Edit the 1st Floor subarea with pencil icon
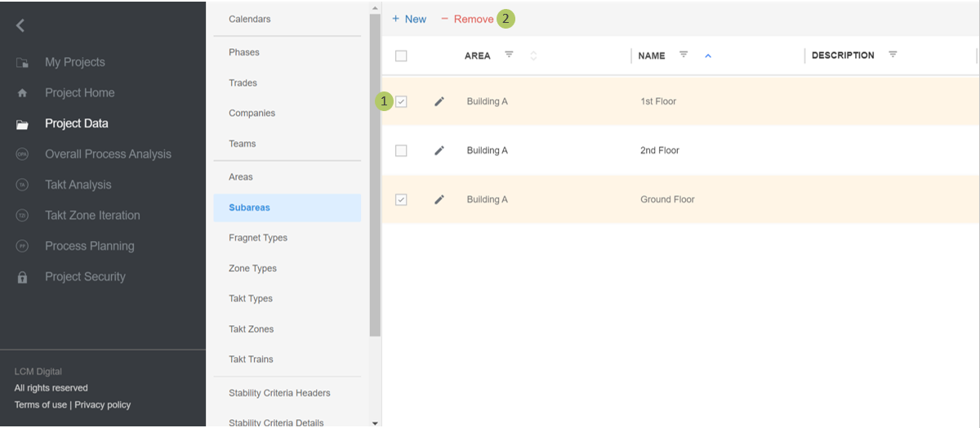Image resolution: width=980 pixels, height=428 pixels. point(439,101)
